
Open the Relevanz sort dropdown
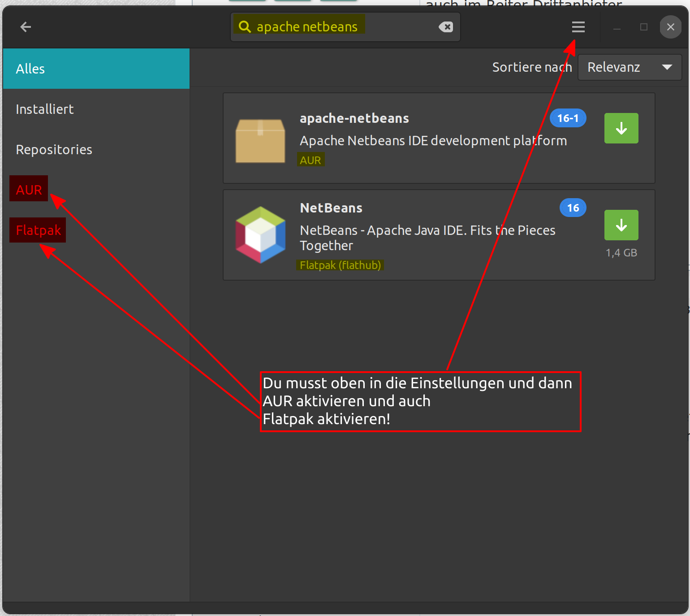(629, 67)
